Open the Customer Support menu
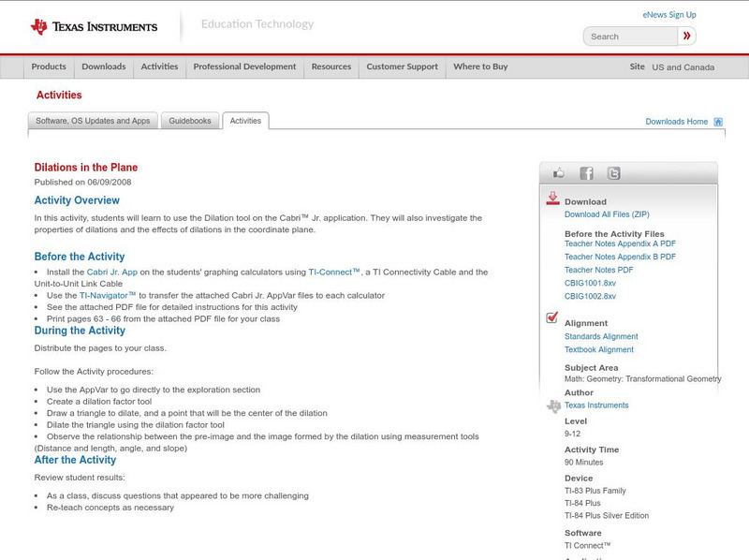This screenshot has width=749, height=560. (403, 66)
